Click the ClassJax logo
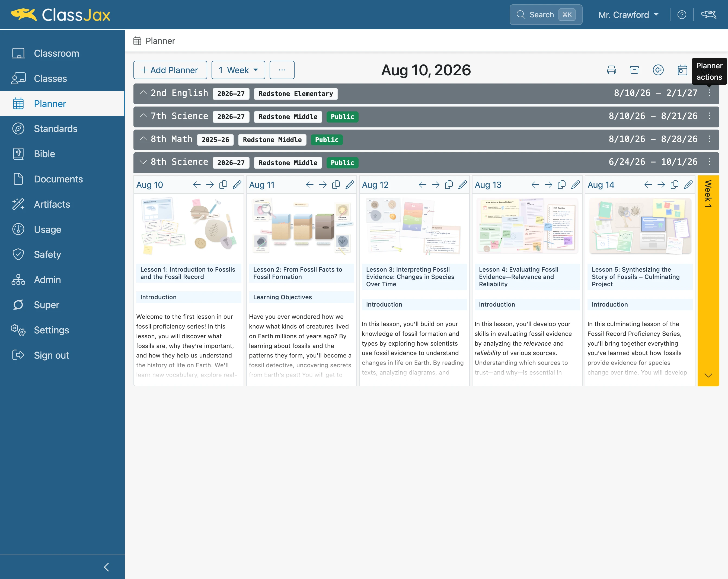 (61, 15)
